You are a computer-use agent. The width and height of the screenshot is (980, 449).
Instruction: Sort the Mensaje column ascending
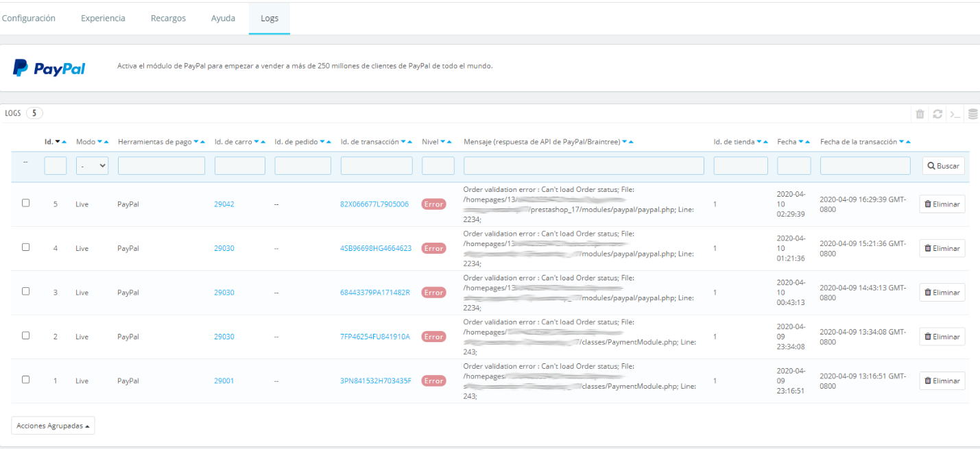[631, 142]
